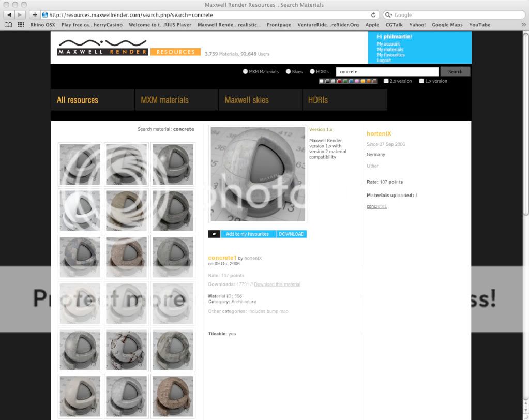Reload the page using the refresh icon
Screen dimensions: 529x420
click(x=373, y=15)
